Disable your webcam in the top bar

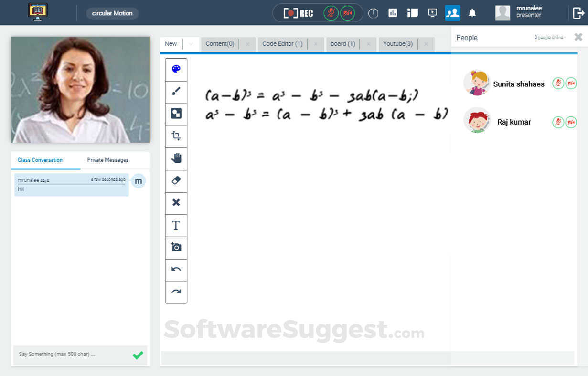(x=348, y=13)
